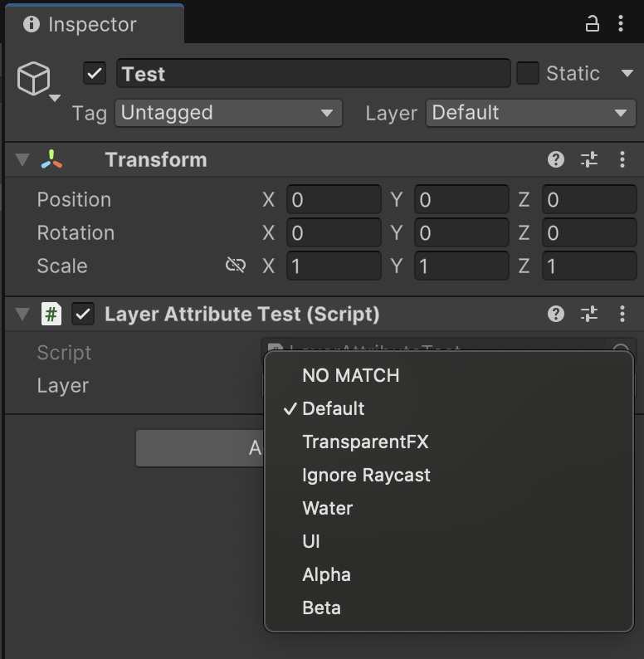Click the Position X field
Viewport: 644px width, 659px height.
[334, 200]
